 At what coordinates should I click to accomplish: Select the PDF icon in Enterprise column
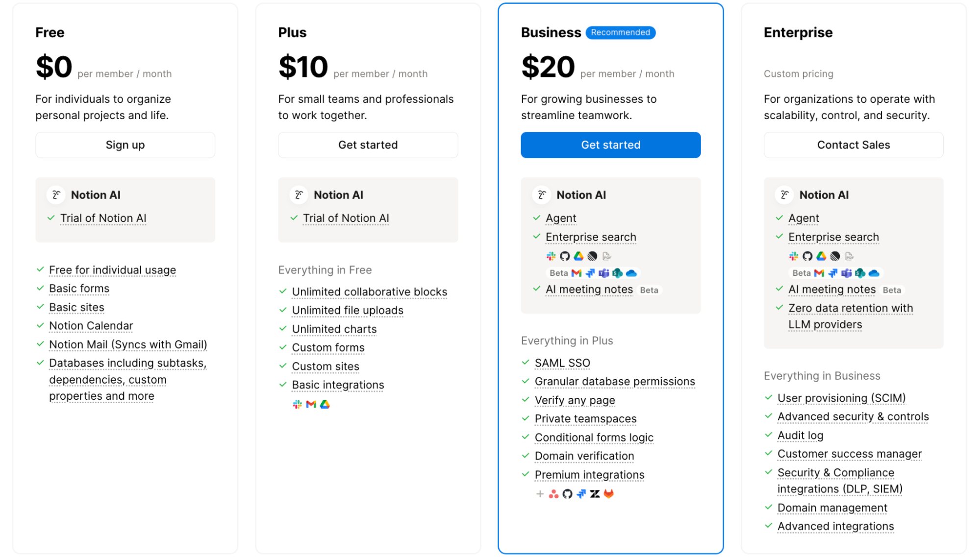pyautogui.click(x=850, y=256)
